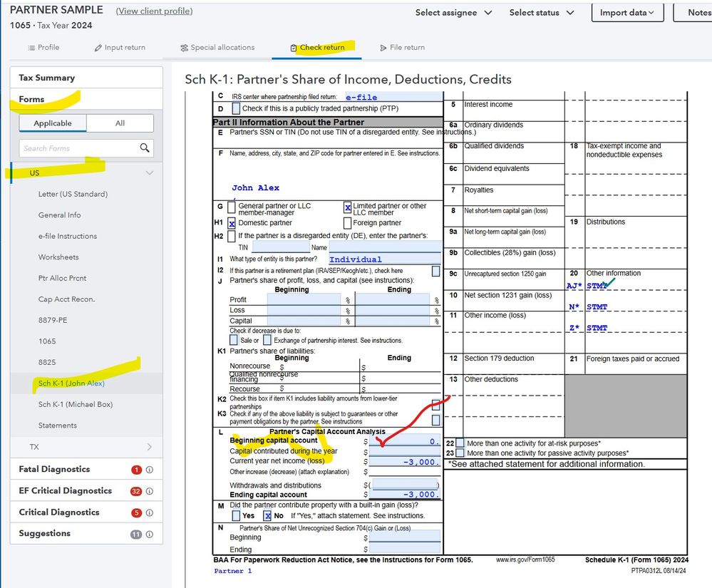The image size is (712, 588).
Task: Click the Import data button
Action: coord(628,13)
